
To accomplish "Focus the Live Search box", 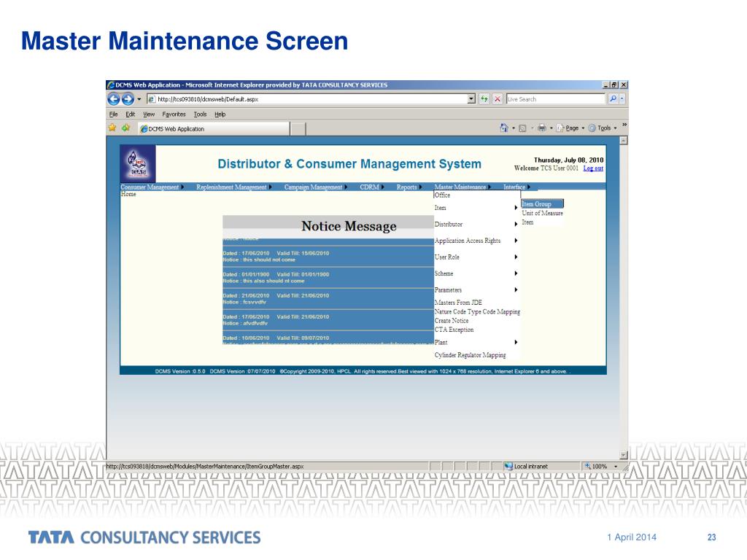I will pos(555,99).
